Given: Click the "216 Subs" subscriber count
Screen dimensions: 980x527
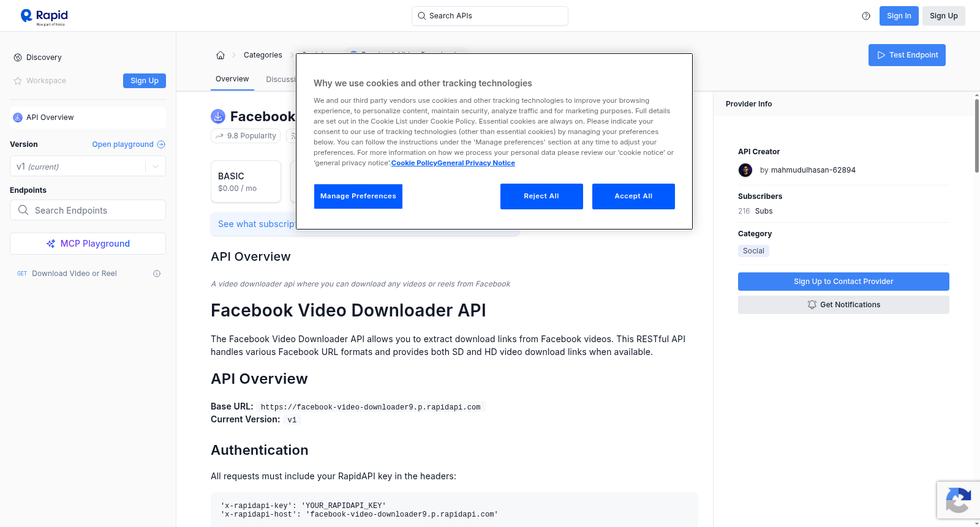Looking at the screenshot, I should (x=755, y=211).
